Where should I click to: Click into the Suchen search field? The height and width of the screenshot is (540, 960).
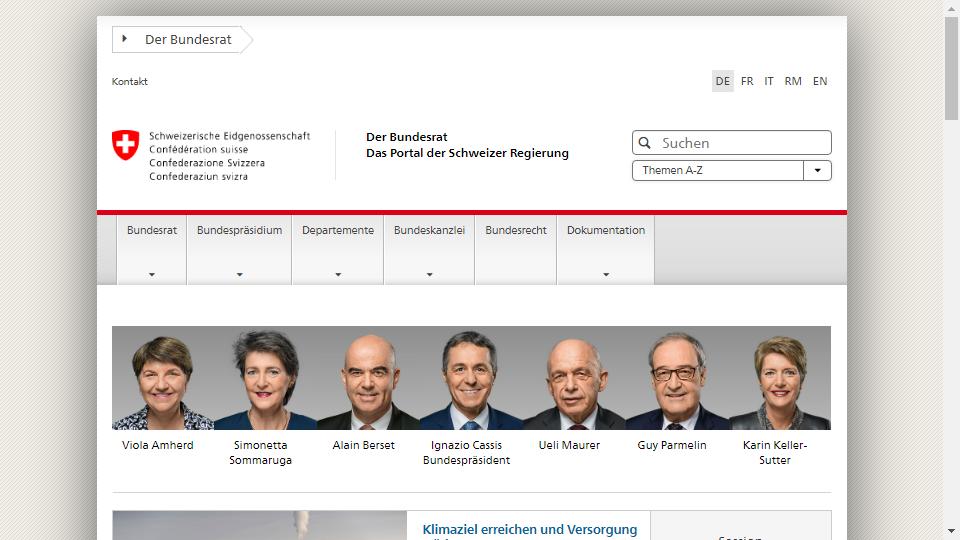pos(732,143)
